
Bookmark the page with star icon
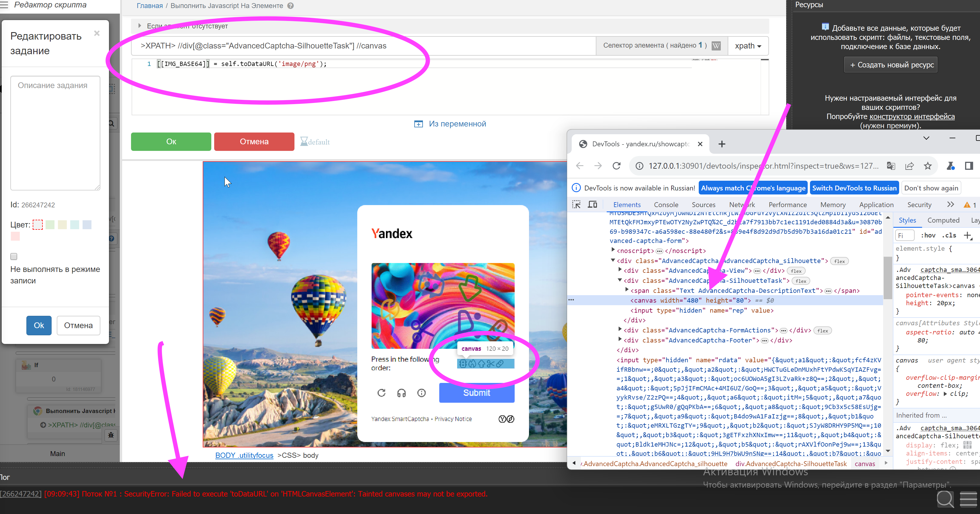pos(928,166)
